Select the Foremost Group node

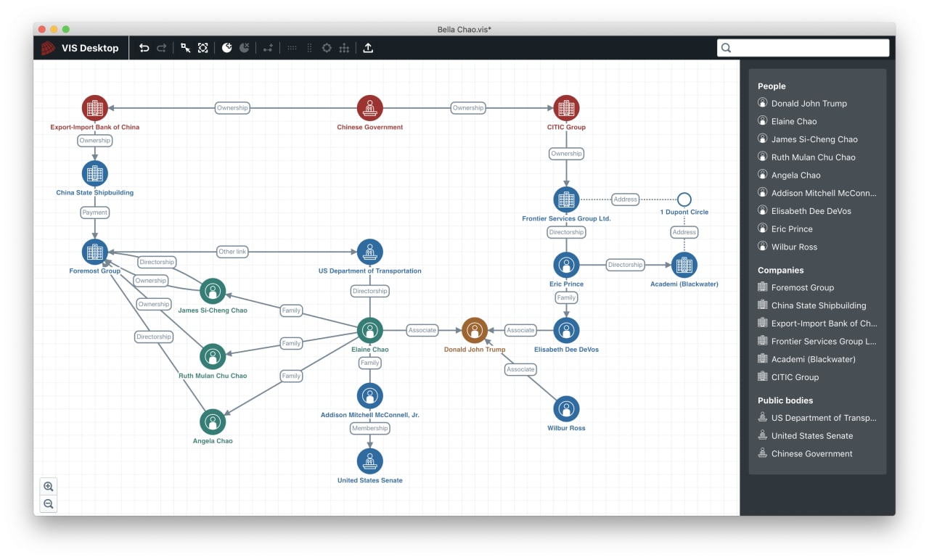94,252
